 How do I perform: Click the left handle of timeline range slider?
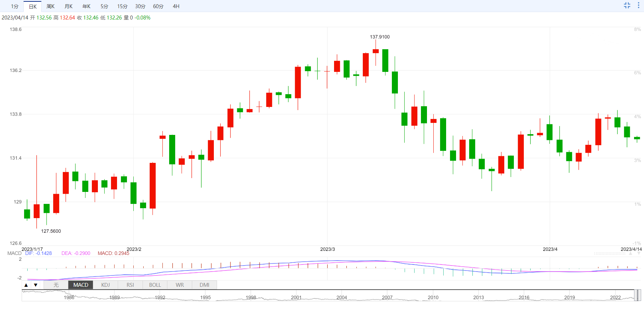click(x=635, y=295)
